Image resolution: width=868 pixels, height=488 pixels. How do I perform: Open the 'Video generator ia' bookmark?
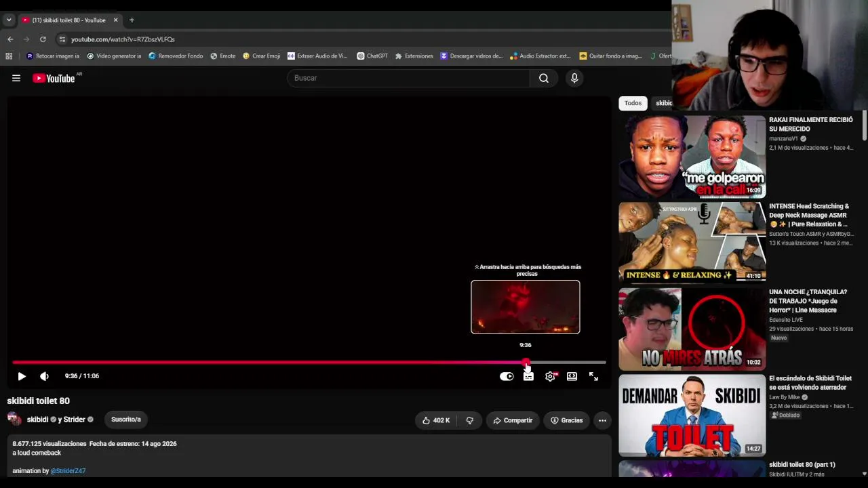coord(114,56)
